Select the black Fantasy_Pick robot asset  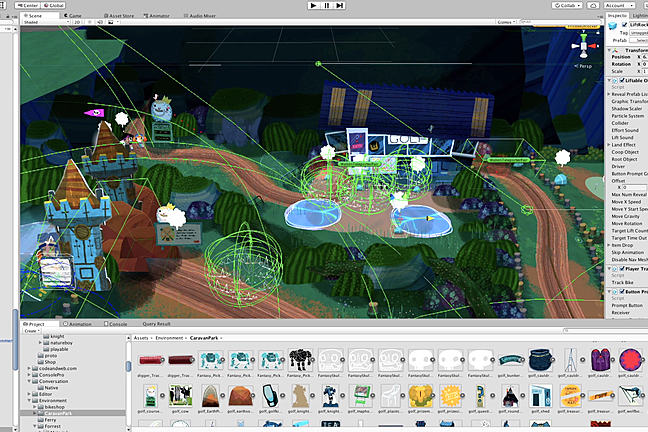300,360
